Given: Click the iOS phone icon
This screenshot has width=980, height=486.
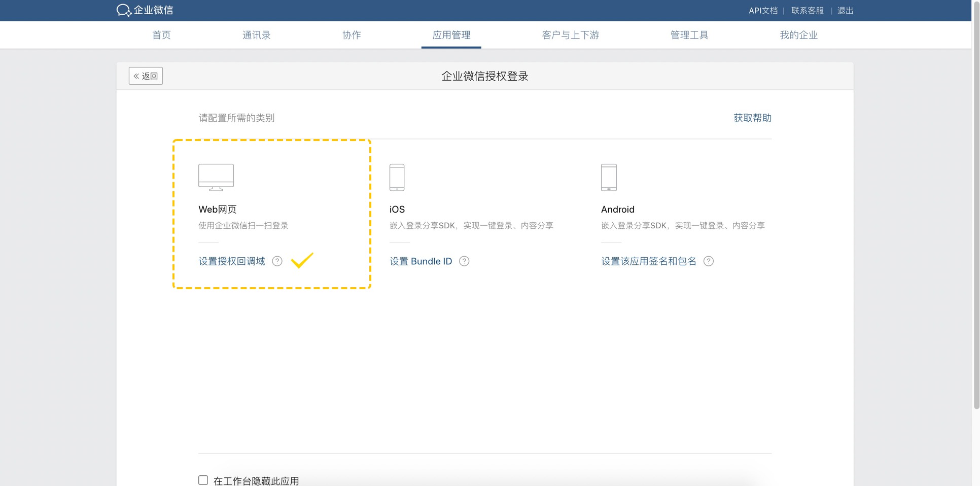Looking at the screenshot, I should pos(397,177).
